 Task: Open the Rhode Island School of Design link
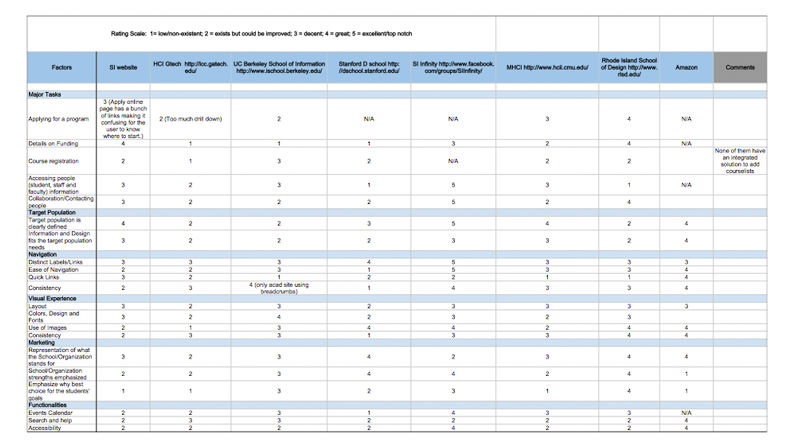[x=628, y=67]
